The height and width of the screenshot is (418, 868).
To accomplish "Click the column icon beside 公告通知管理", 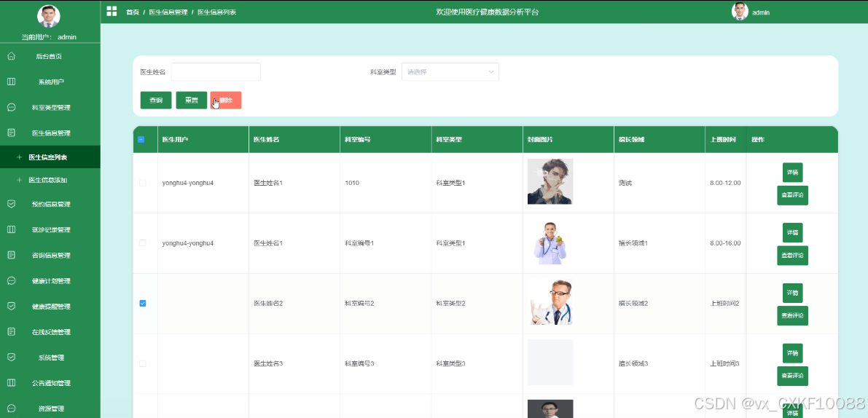I will pyautogui.click(x=11, y=382).
